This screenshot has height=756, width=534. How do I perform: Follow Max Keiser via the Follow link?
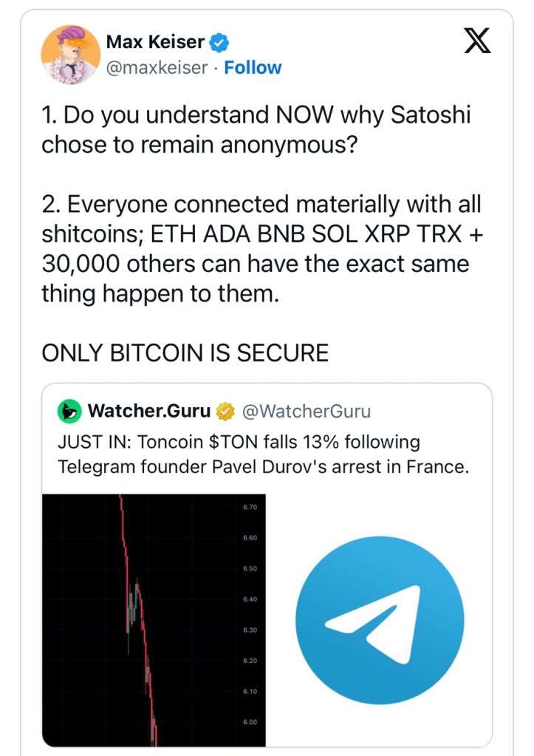[x=253, y=67]
